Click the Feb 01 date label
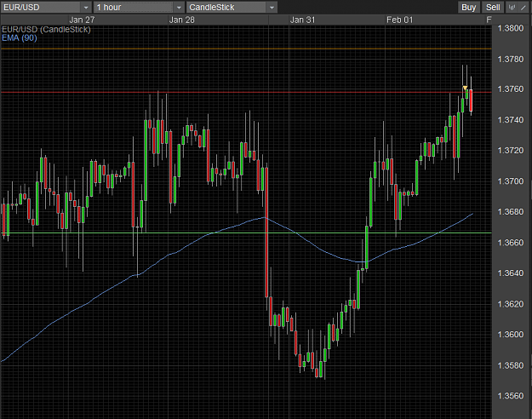The height and width of the screenshot is (419, 532). click(x=400, y=20)
